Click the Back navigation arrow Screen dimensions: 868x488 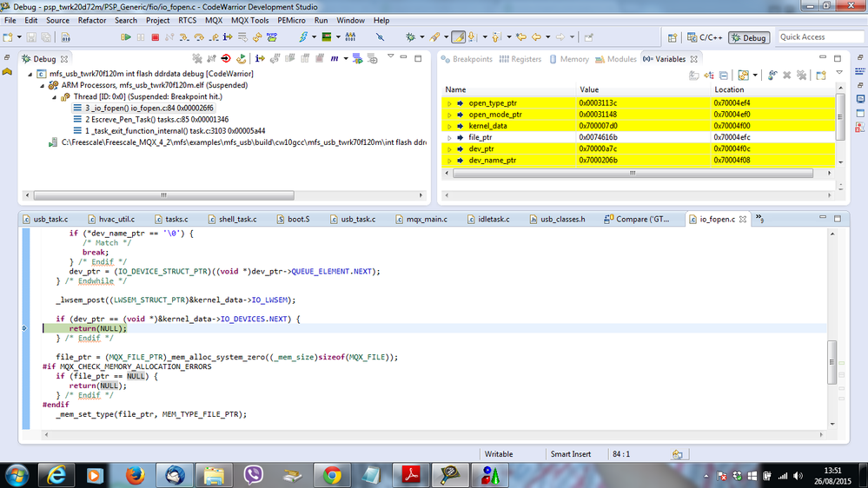pyautogui.click(x=536, y=37)
